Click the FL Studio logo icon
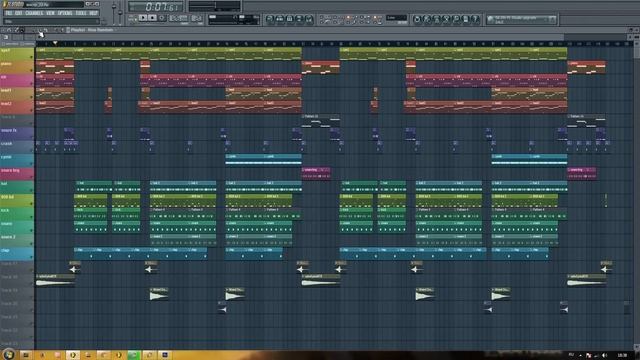Image resolution: width=640 pixels, height=360 pixels. (x=6, y=4)
